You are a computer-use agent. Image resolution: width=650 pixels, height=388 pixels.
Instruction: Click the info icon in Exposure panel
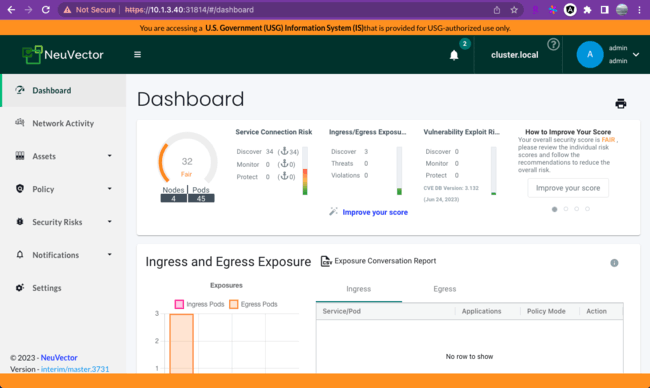click(x=614, y=263)
